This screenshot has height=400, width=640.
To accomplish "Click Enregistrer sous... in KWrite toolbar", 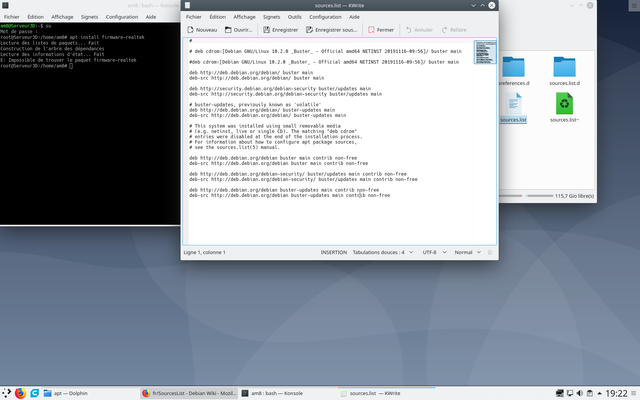I will [x=331, y=30].
